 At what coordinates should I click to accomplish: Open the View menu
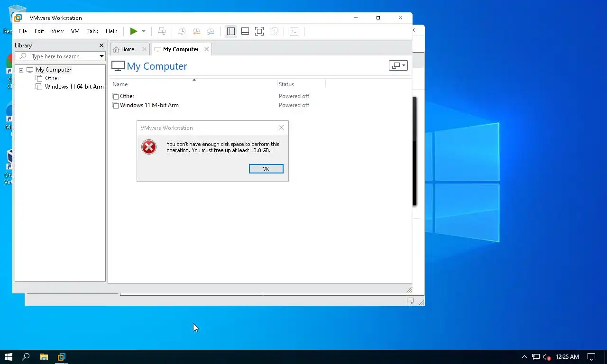coord(57,31)
